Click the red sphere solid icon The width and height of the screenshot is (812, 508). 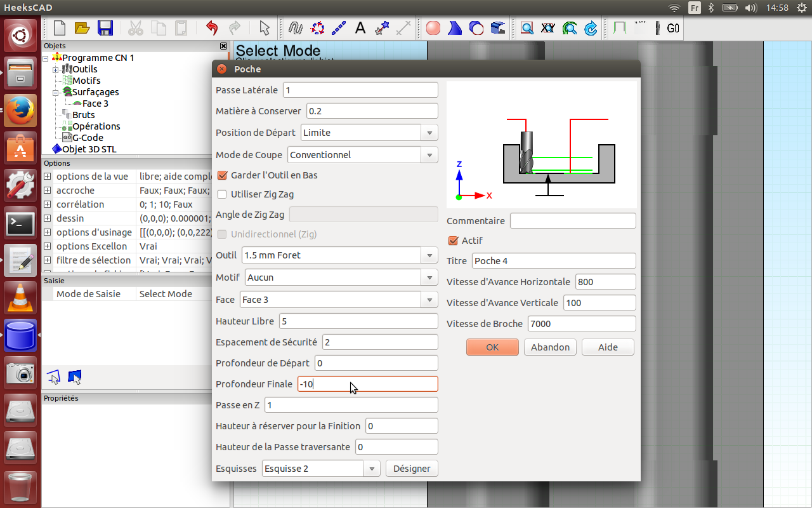433,28
